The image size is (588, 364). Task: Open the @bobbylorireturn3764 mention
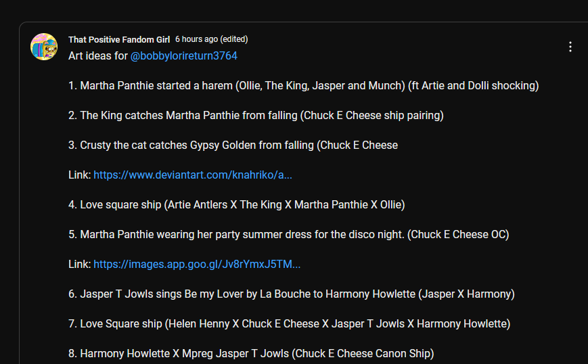pos(184,56)
